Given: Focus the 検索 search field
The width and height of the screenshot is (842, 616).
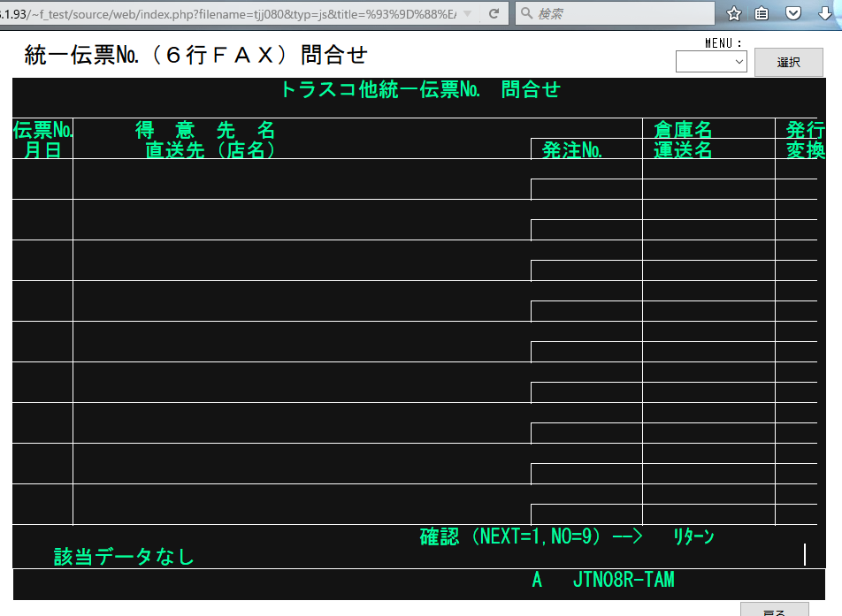Looking at the screenshot, I should pyautogui.click(x=619, y=14).
